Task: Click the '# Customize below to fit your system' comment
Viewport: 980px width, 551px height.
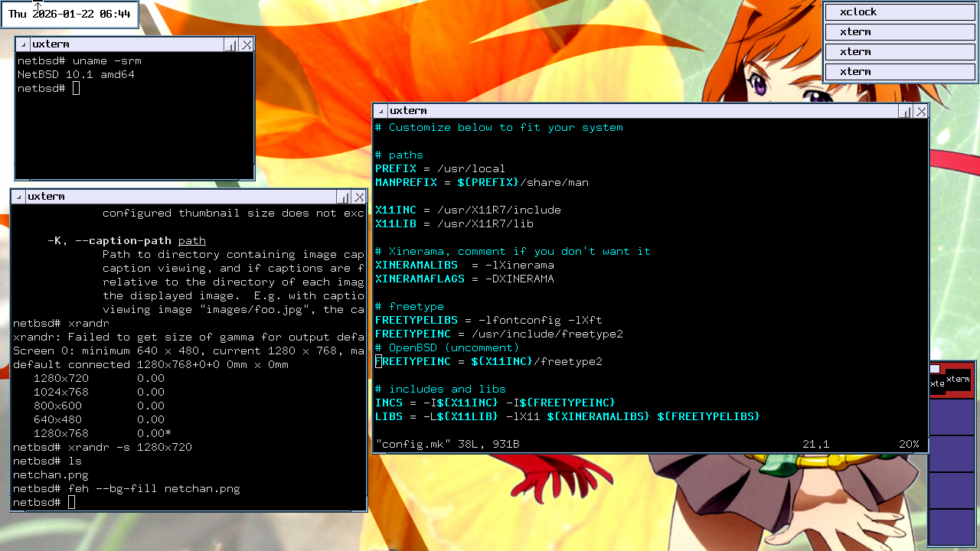Action: [x=499, y=128]
